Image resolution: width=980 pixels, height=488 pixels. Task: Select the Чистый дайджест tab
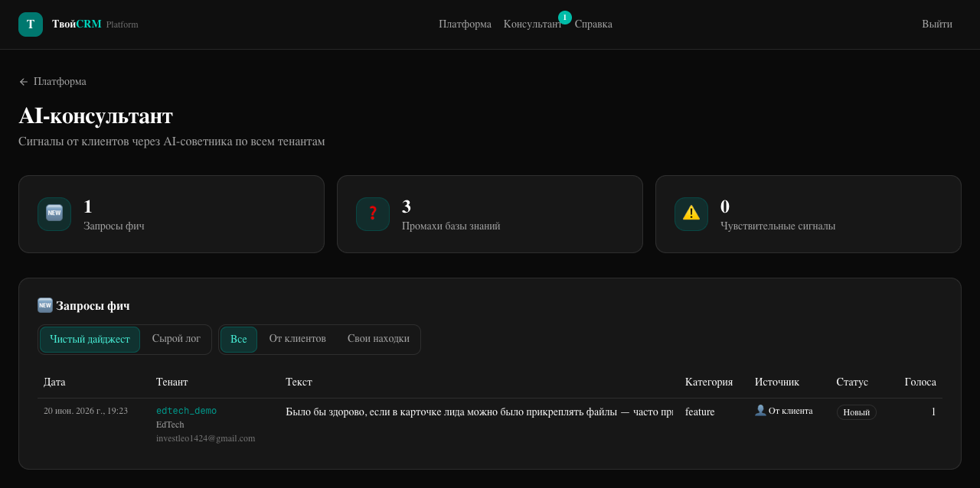pyautogui.click(x=90, y=340)
